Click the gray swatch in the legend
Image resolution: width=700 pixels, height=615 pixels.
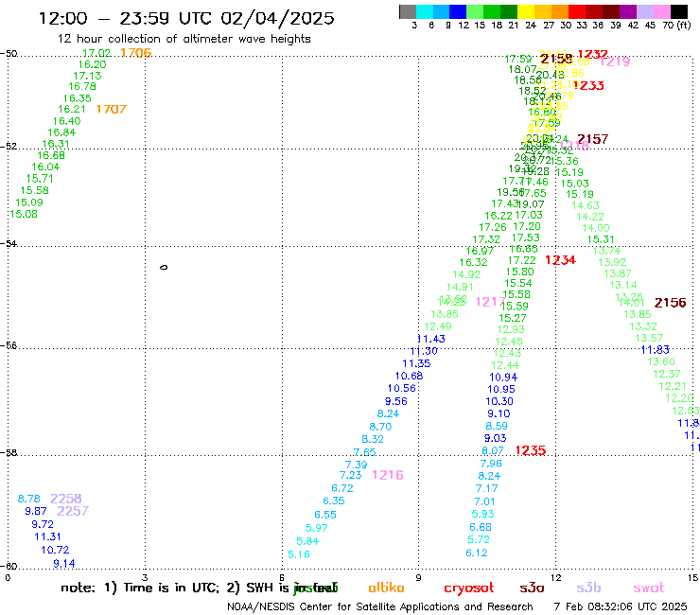[x=408, y=11]
